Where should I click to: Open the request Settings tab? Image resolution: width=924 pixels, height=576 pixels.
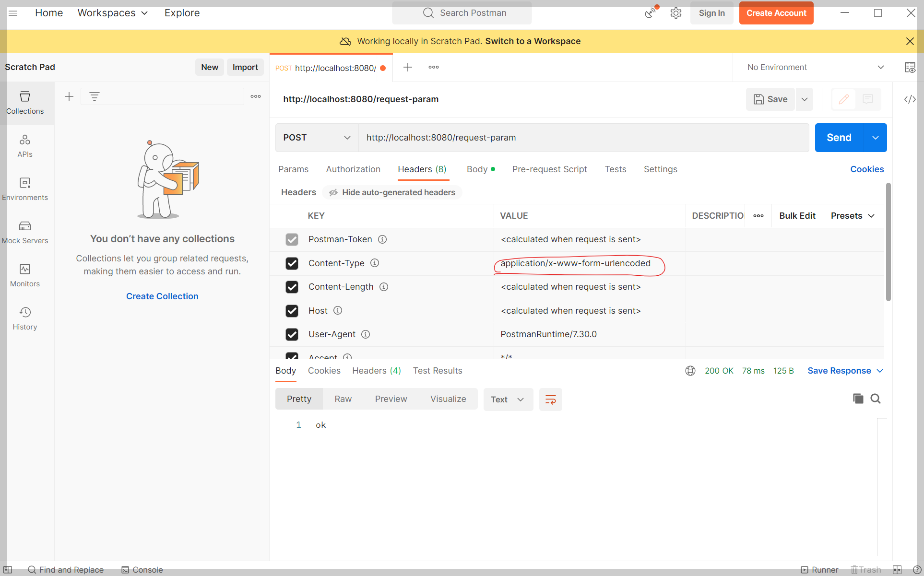tap(660, 169)
